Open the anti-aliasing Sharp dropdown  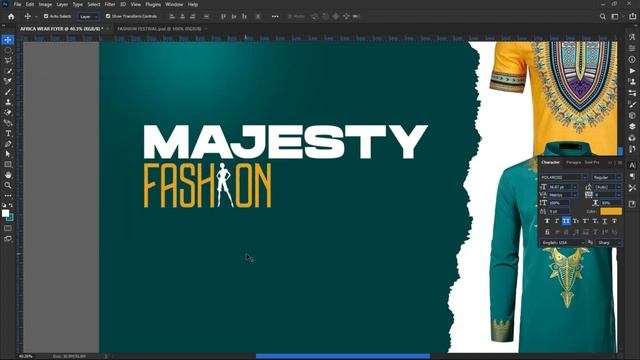click(x=609, y=242)
